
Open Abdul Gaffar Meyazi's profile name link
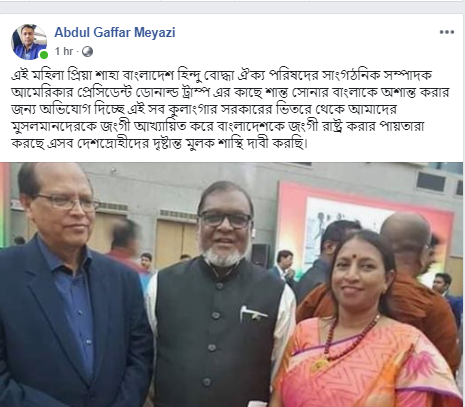point(115,33)
